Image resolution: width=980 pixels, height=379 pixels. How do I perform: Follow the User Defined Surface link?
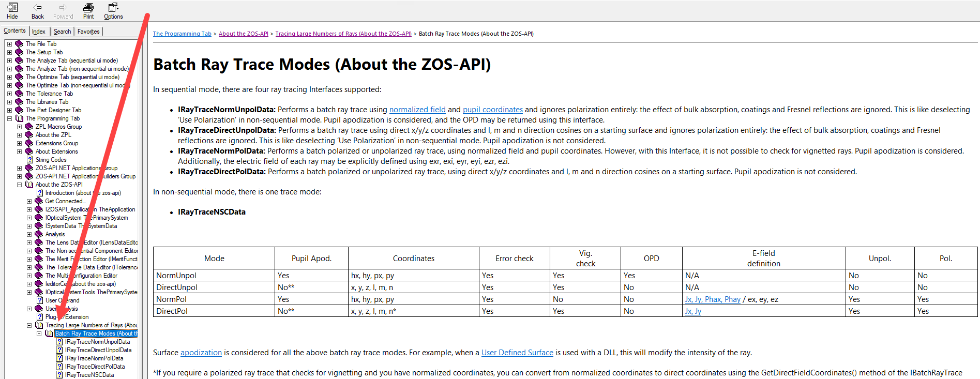pos(517,353)
